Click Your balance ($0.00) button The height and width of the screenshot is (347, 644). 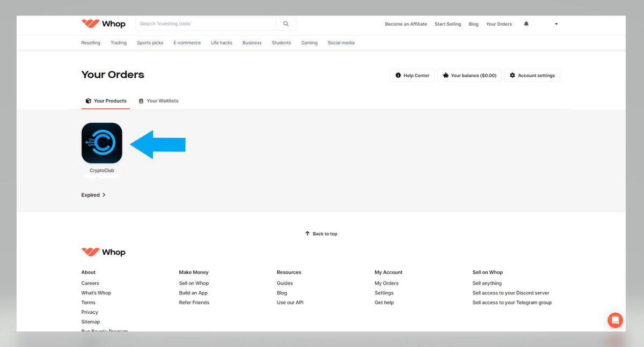tap(470, 76)
